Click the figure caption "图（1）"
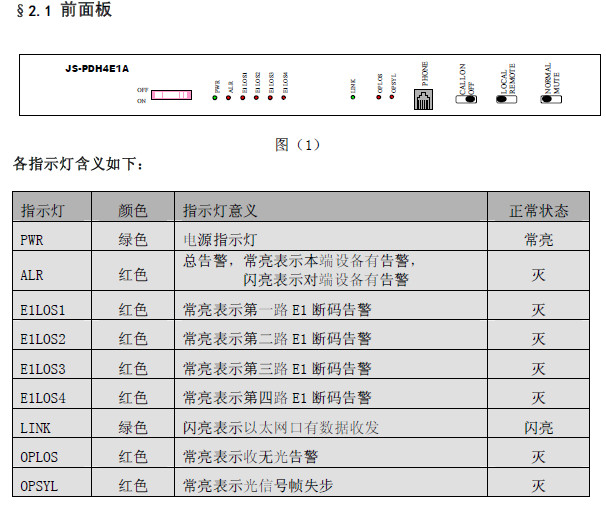The width and height of the screenshot is (606, 508). pyautogui.click(x=298, y=145)
